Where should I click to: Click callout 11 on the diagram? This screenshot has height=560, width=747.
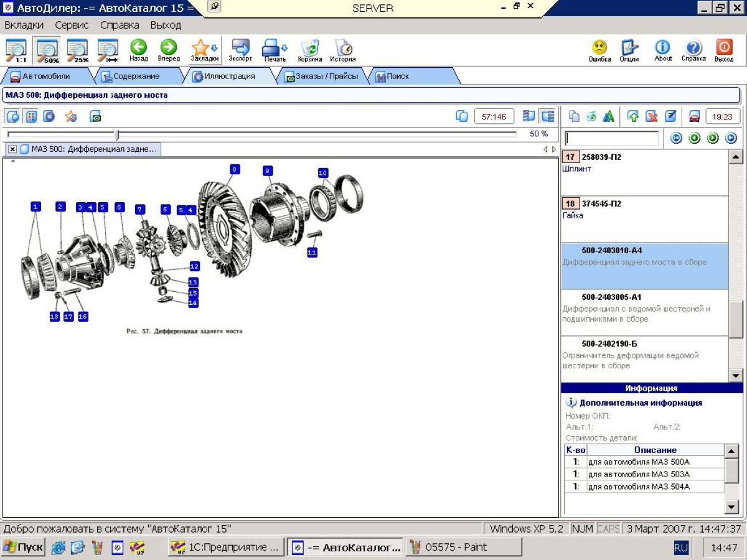click(312, 252)
